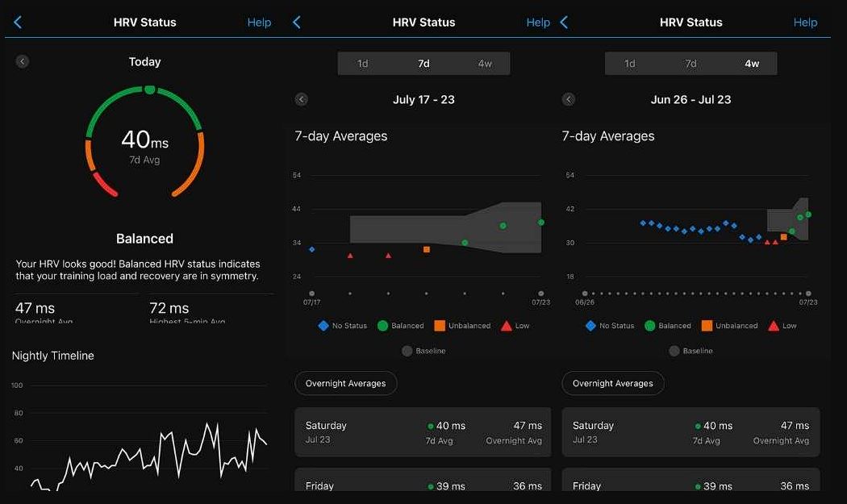Screen dimensions: 847x504
Task: Go to previous week beside July 17 - 23
Action: 302,99
